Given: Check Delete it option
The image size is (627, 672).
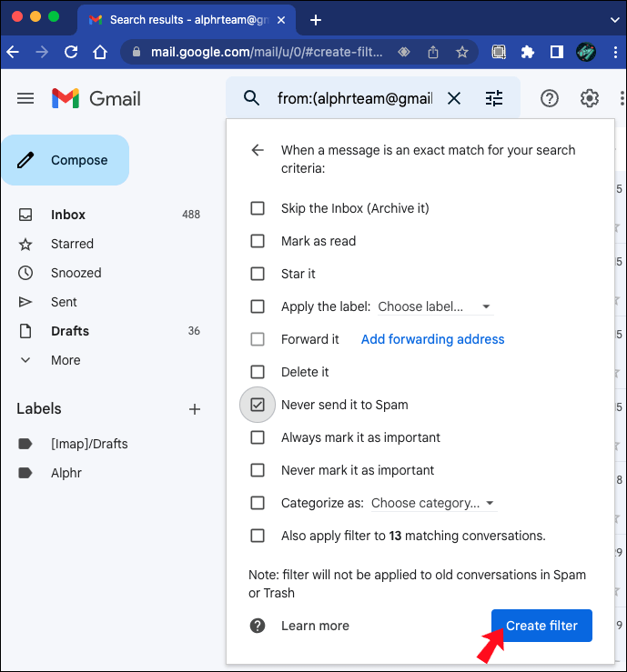Looking at the screenshot, I should (258, 372).
